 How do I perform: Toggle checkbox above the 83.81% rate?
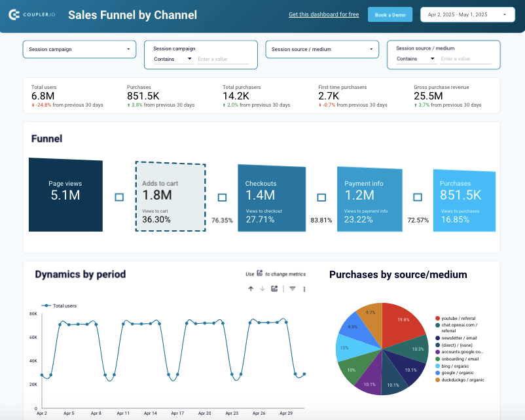coord(321,198)
